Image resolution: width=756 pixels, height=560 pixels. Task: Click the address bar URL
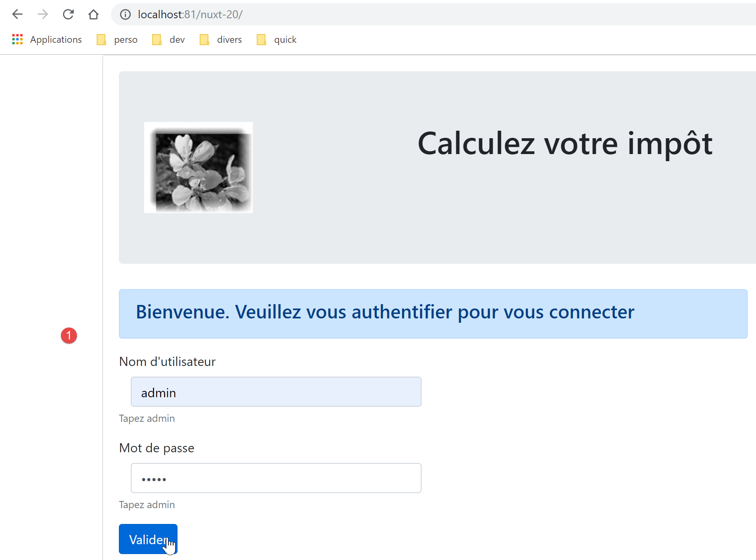pyautogui.click(x=190, y=15)
